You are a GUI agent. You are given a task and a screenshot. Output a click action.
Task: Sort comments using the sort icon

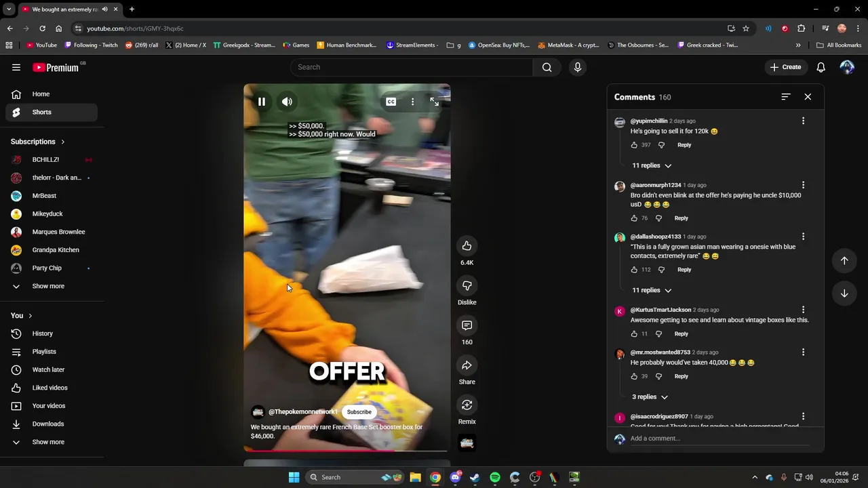(785, 97)
